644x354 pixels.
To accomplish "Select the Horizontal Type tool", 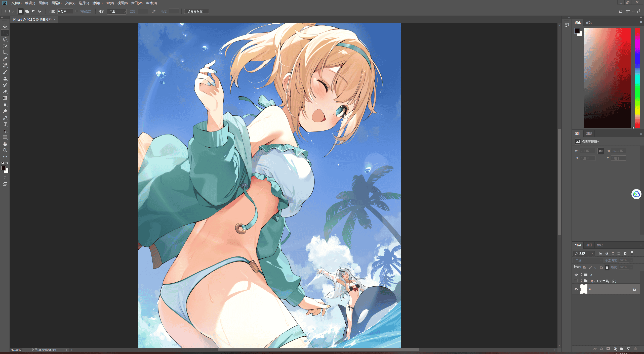I will click(x=5, y=124).
